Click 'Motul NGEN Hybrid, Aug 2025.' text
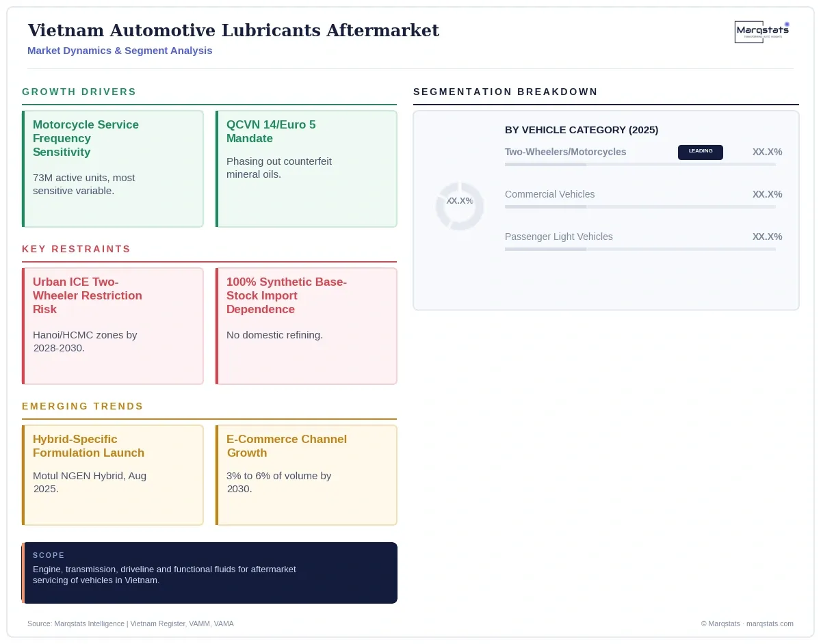The image size is (821, 644). (x=90, y=482)
